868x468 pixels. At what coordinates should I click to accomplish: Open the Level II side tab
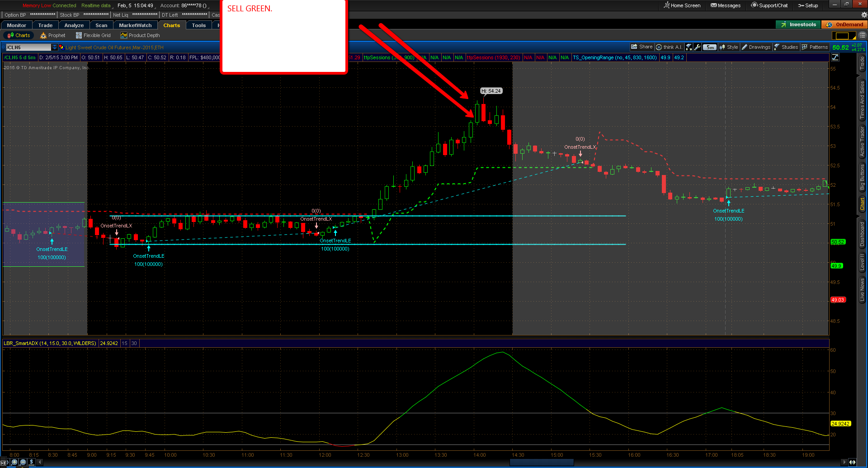pyautogui.click(x=862, y=262)
